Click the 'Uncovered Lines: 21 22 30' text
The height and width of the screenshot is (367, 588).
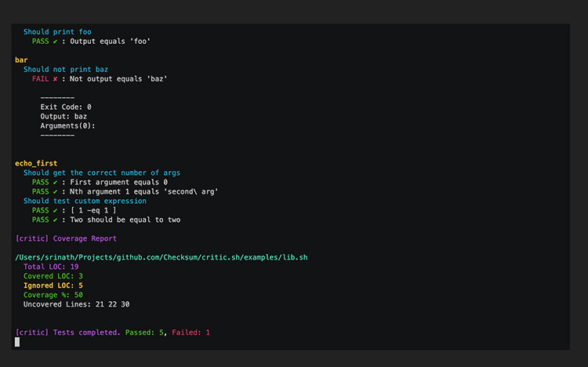coord(76,303)
